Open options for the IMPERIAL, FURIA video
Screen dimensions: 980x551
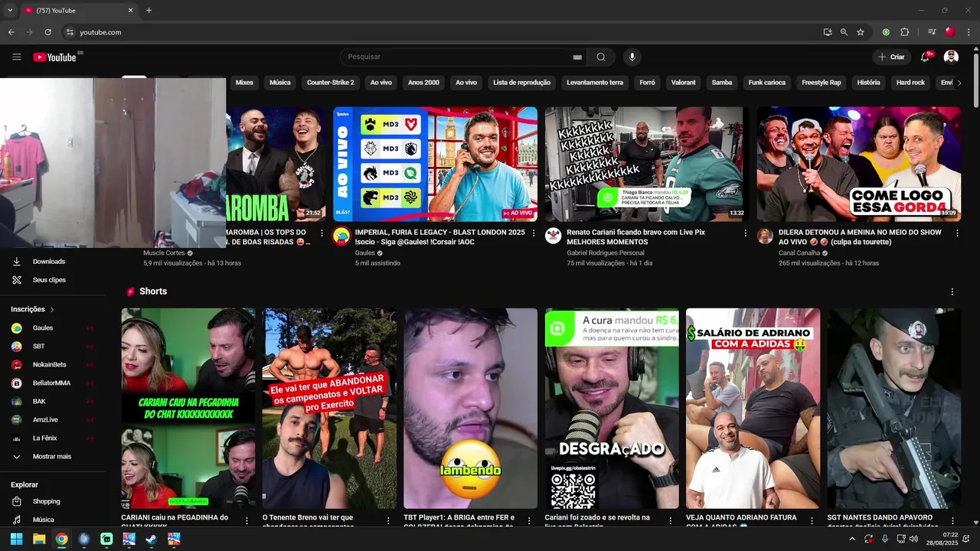pos(534,233)
